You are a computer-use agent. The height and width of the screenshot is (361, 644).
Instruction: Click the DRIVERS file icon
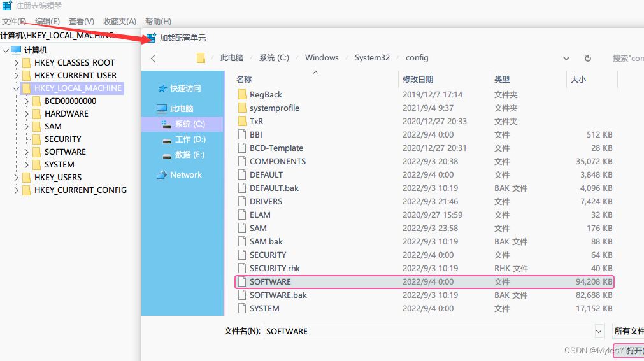[242, 202]
